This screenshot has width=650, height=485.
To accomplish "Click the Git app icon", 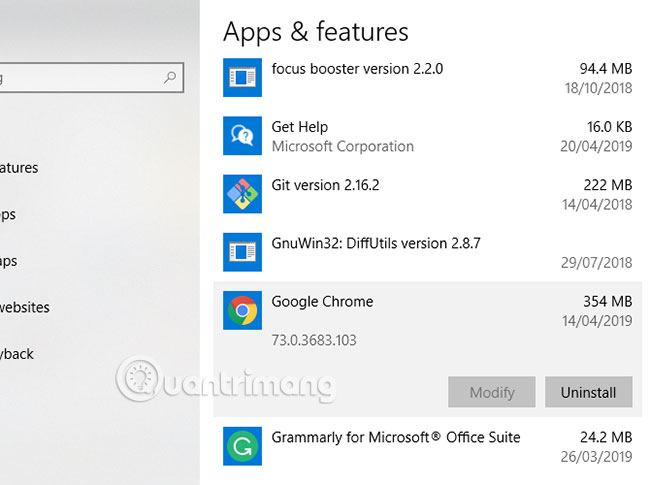I will point(242,194).
